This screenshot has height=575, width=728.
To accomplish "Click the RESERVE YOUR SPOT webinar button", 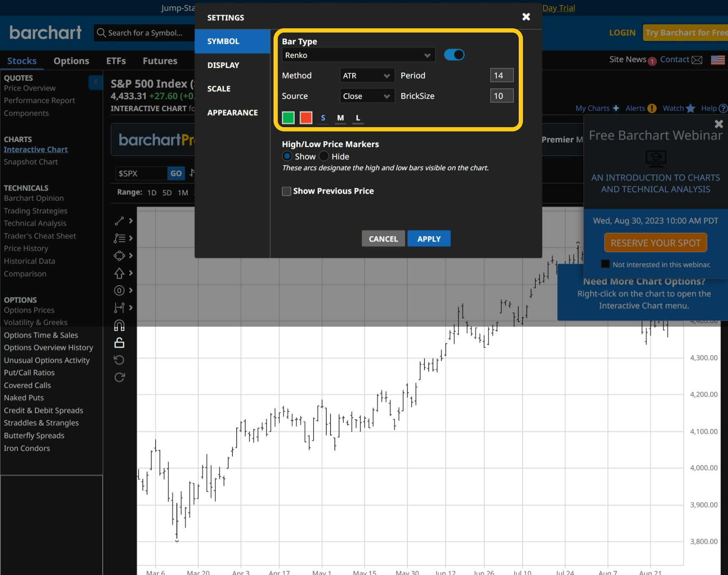I will 655,243.
